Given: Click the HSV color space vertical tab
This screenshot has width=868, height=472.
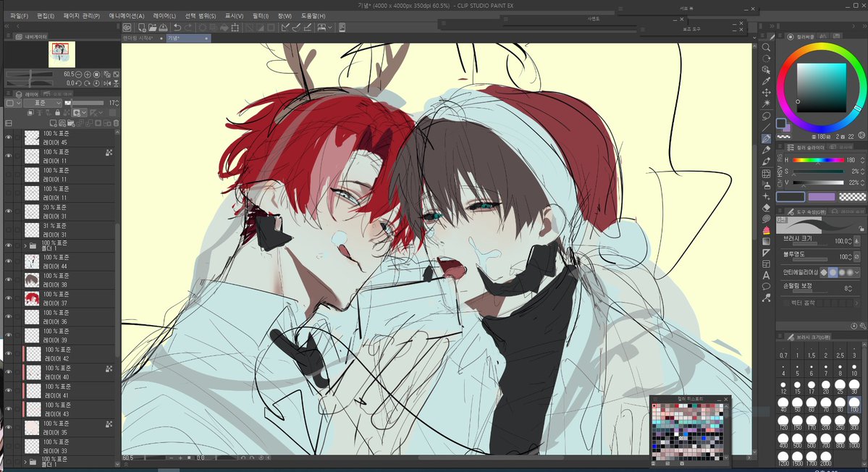Looking at the screenshot, I should [x=780, y=171].
